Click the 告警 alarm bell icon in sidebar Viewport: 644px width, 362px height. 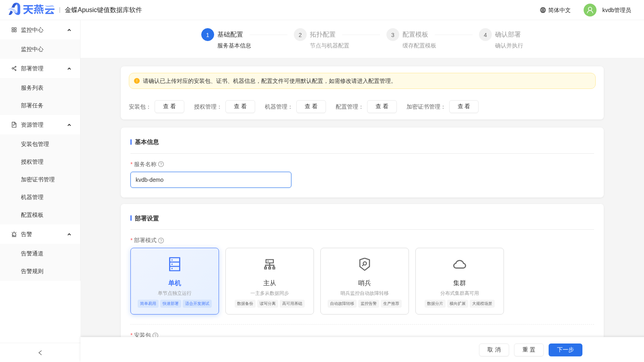14,234
